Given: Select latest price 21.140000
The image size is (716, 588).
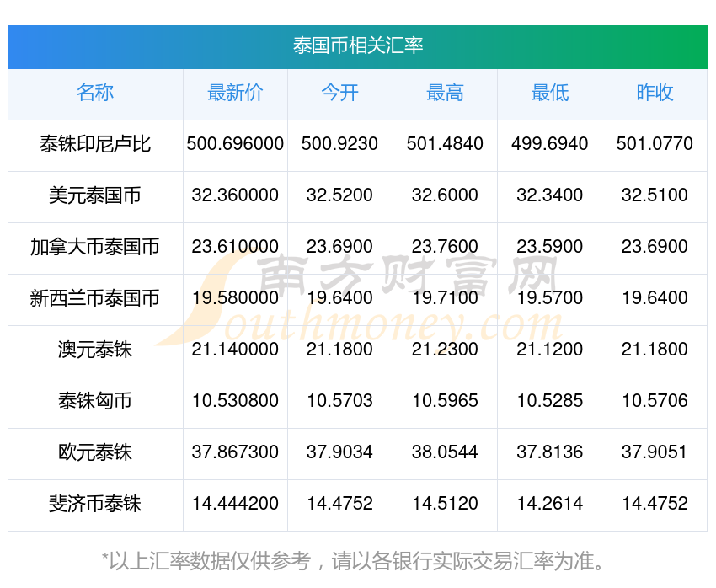Looking at the screenshot, I should pos(235,350).
